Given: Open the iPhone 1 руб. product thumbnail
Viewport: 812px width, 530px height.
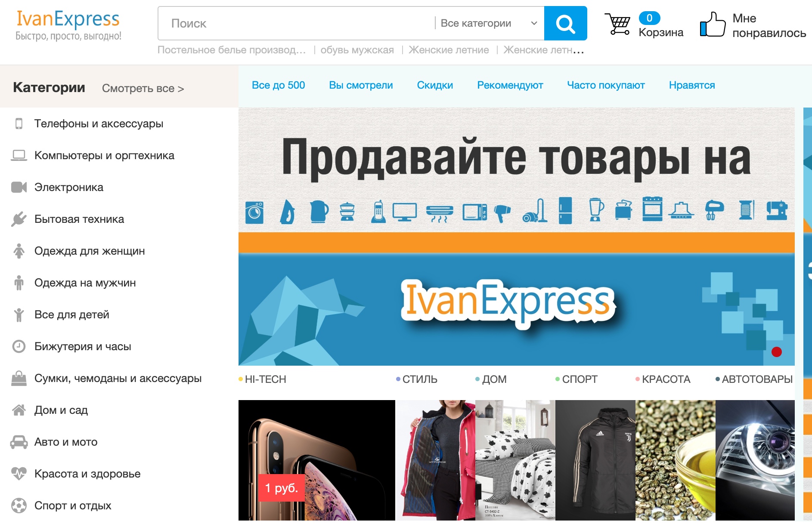Looking at the screenshot, I should (x=317, y=460).
